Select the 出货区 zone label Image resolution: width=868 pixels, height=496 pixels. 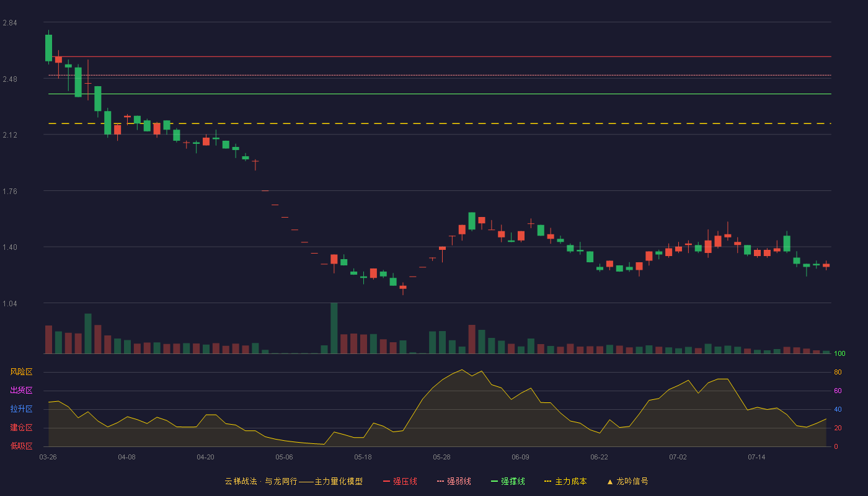click(21, 391)
